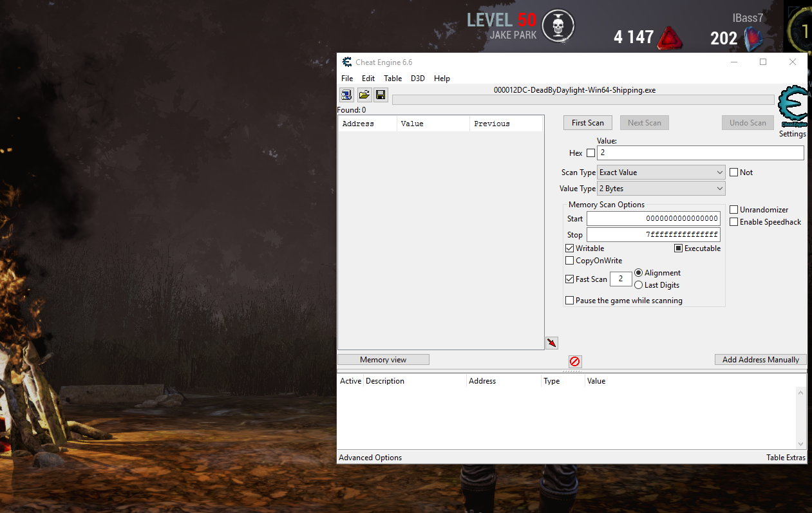This screenshot has width=812, height=513.
Task: Click the First Scan button
Action: coord(587,123)
